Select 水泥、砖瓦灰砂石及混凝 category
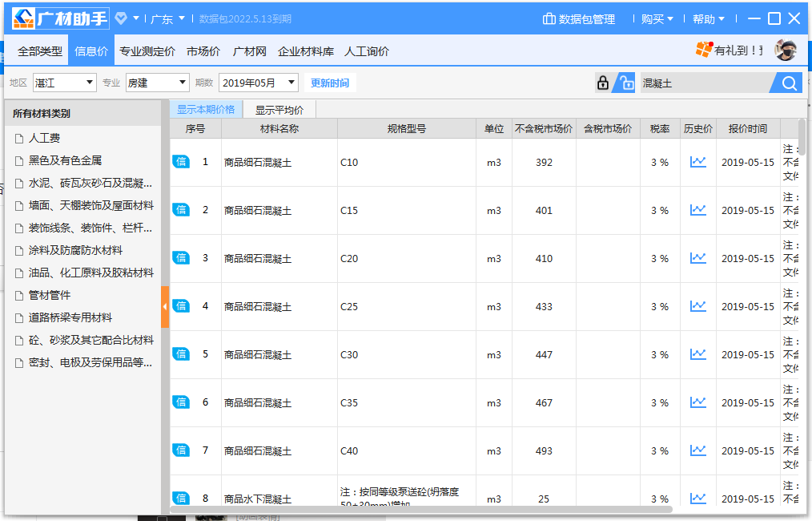The height and width of the screenshot is (521, 812). coord(90,183)
